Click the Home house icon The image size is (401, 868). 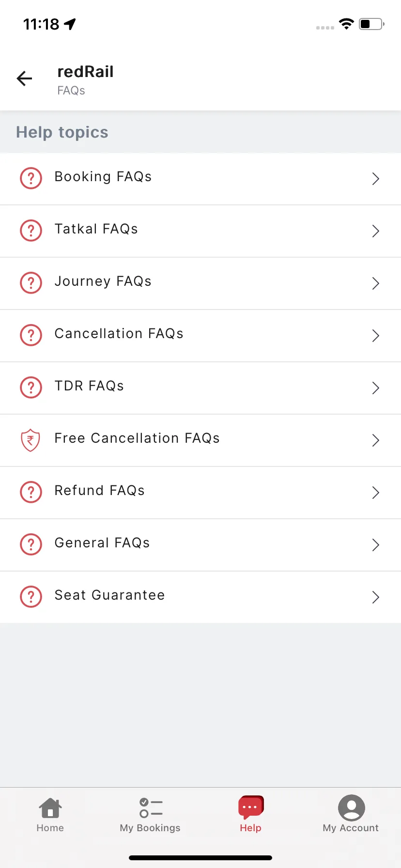[x=50, y=807]
